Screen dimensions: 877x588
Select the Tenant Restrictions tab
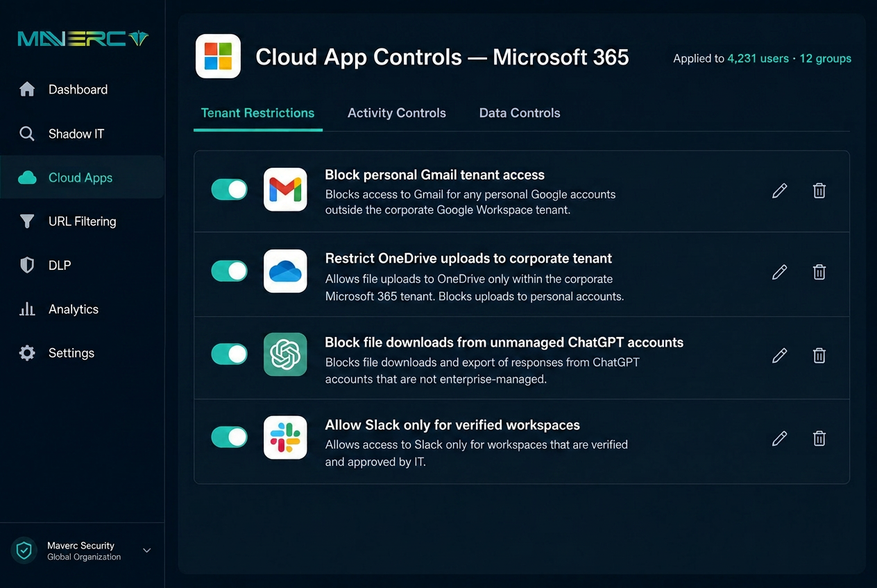tap(257, 113)
